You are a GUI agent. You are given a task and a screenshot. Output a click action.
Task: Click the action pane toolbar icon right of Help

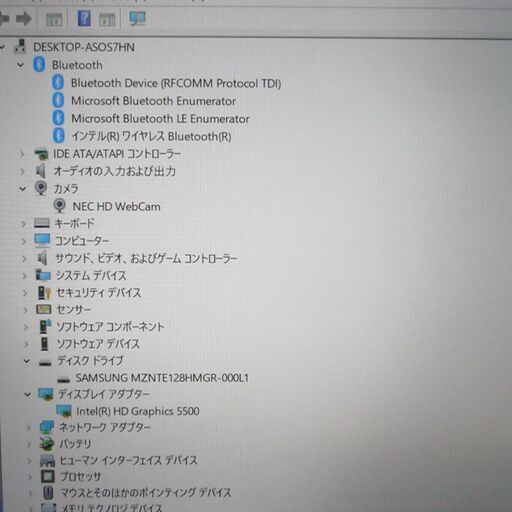[x=107, y=20]
